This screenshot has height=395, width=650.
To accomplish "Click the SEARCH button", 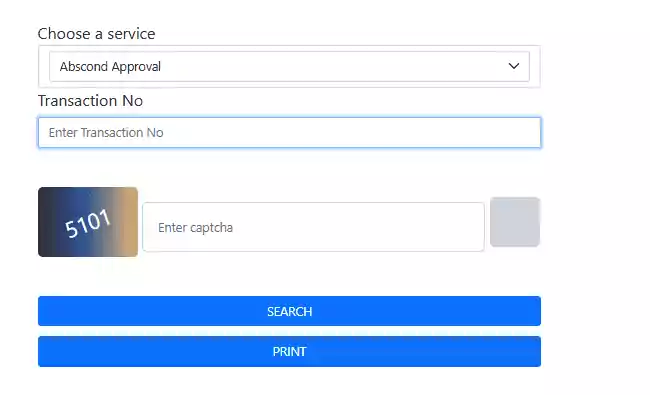I will point(289,311).
